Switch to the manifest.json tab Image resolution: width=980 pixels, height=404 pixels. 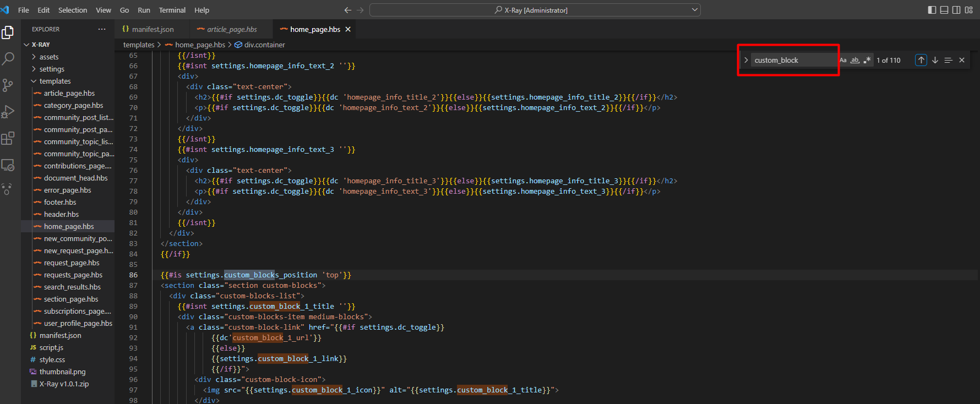pos(153,29)
